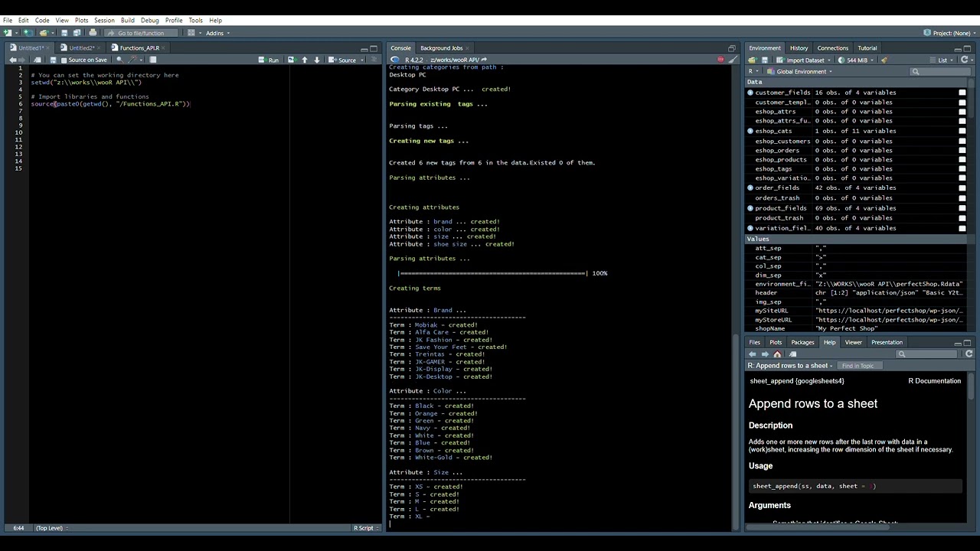This screenshot has width=980, height=551.
Task: Expand the customer_fields data object
Action: [750, 93]
